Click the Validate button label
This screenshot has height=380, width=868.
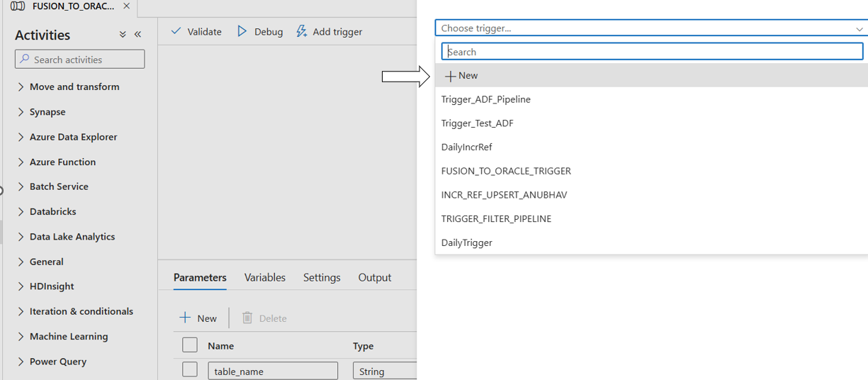[204, 32]
